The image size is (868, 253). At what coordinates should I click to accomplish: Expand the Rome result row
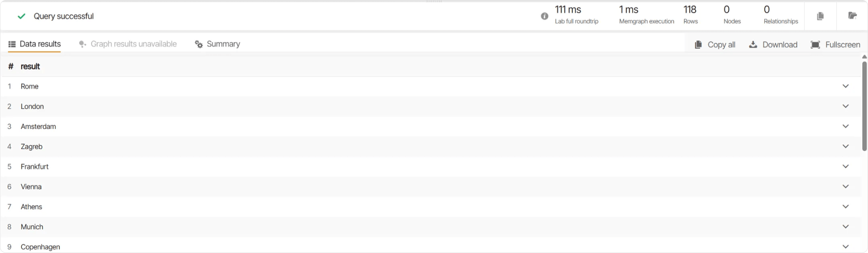pyautogui.click(x=846, y=86)
